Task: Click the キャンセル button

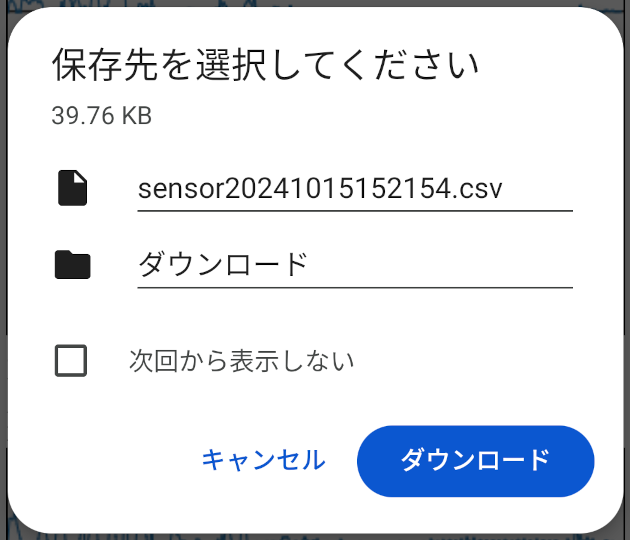Action: [263, 460]
